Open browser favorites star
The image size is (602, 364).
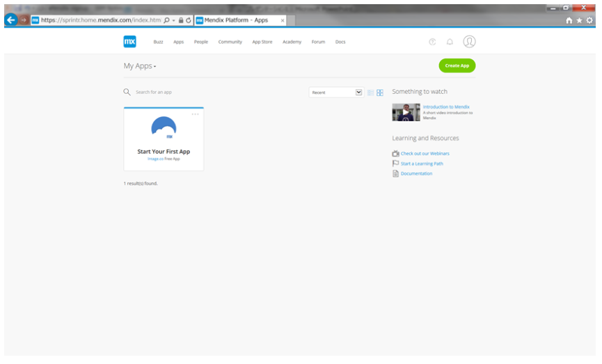(x=579, y=20)
